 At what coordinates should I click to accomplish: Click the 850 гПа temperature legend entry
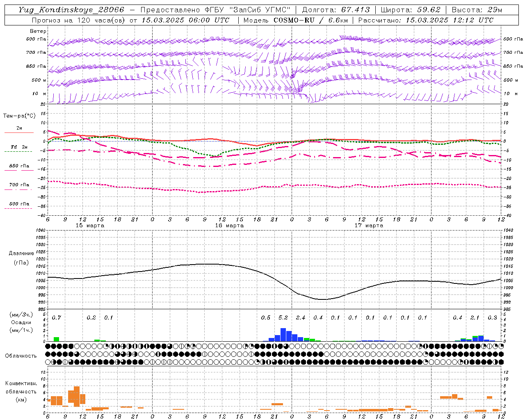(19, 166)
